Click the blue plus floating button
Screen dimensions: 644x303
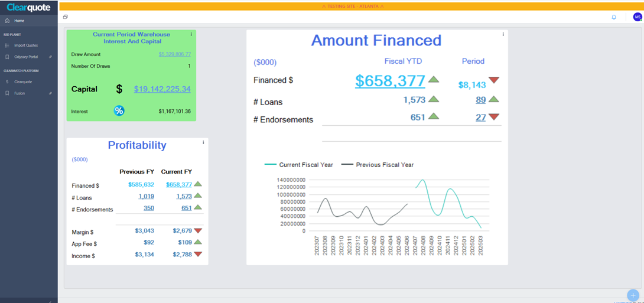[x=633, y=295]
